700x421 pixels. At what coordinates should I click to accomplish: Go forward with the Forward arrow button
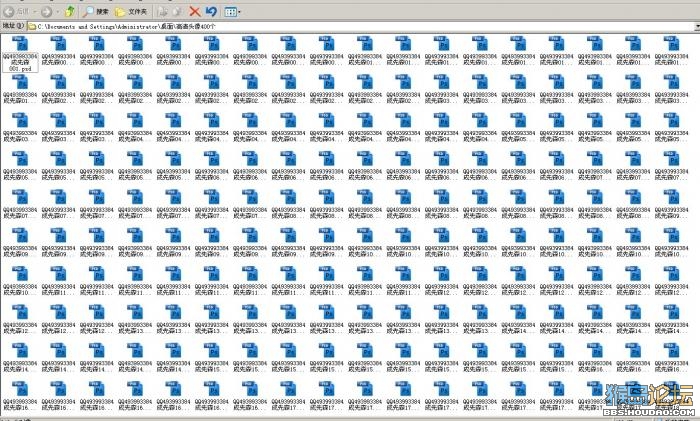click(46, 12)
